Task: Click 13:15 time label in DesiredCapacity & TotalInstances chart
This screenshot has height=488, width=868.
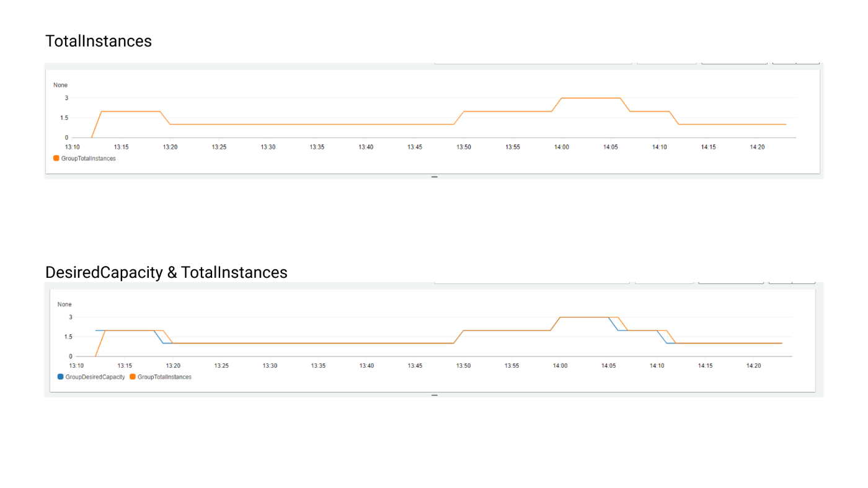Action: click(125, 366)
